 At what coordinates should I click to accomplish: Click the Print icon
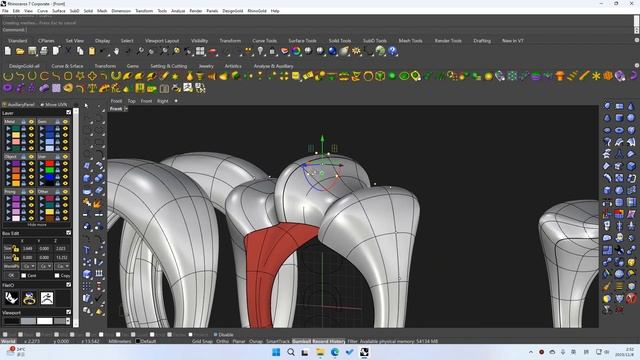coord(44,51)
